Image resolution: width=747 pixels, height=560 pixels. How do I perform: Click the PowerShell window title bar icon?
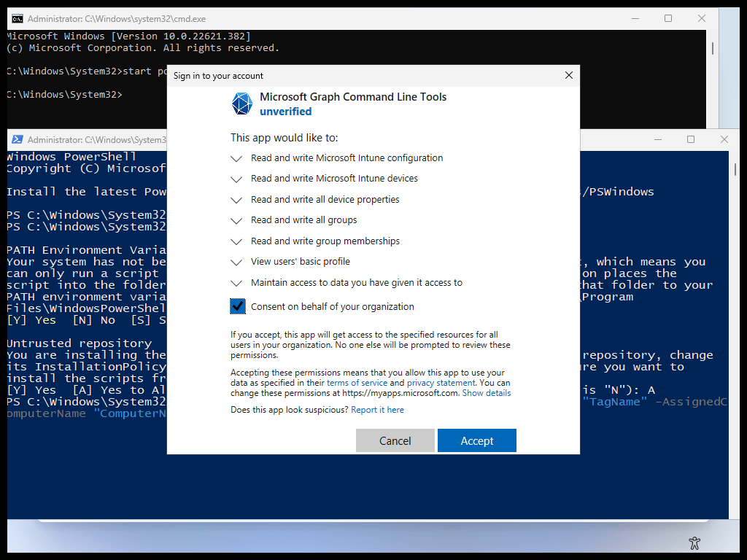16,139
